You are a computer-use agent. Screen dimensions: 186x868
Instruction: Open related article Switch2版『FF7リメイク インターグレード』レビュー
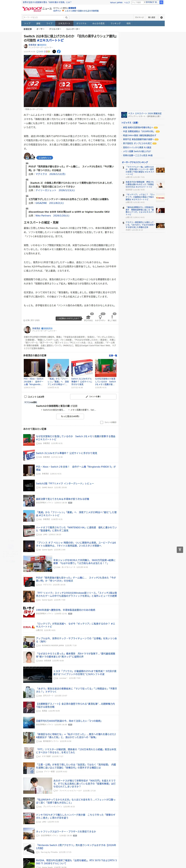coord(65,483)
